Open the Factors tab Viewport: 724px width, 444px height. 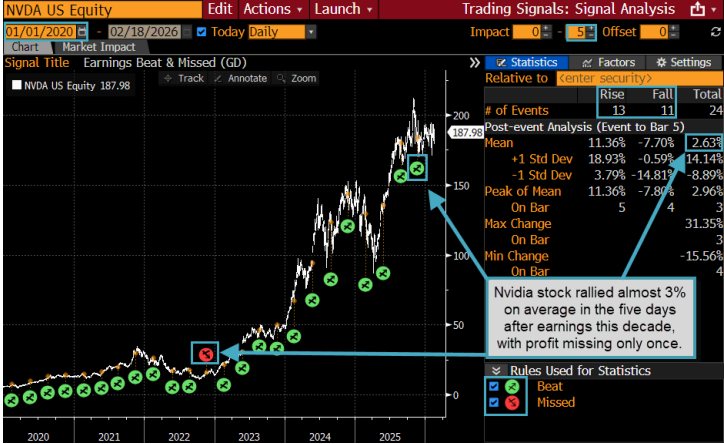pos(609,62)
